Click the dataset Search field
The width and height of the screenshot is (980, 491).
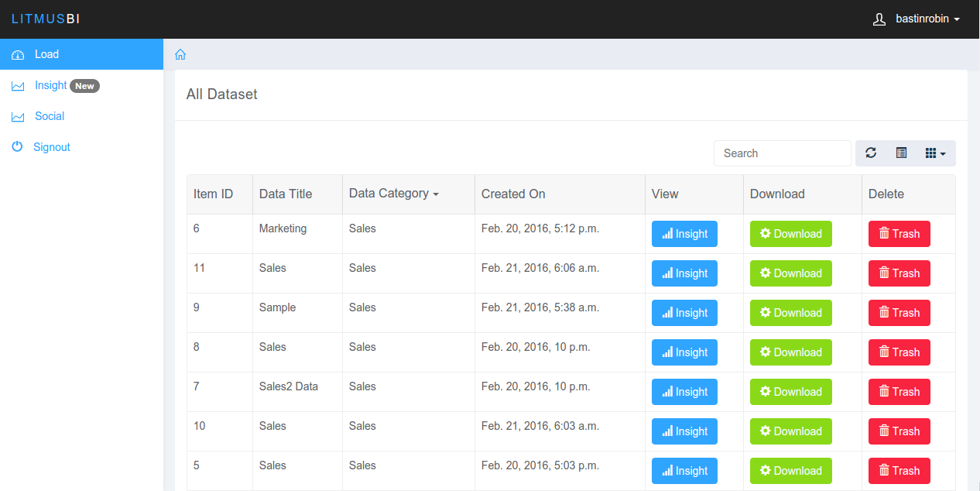click(782, 153)
